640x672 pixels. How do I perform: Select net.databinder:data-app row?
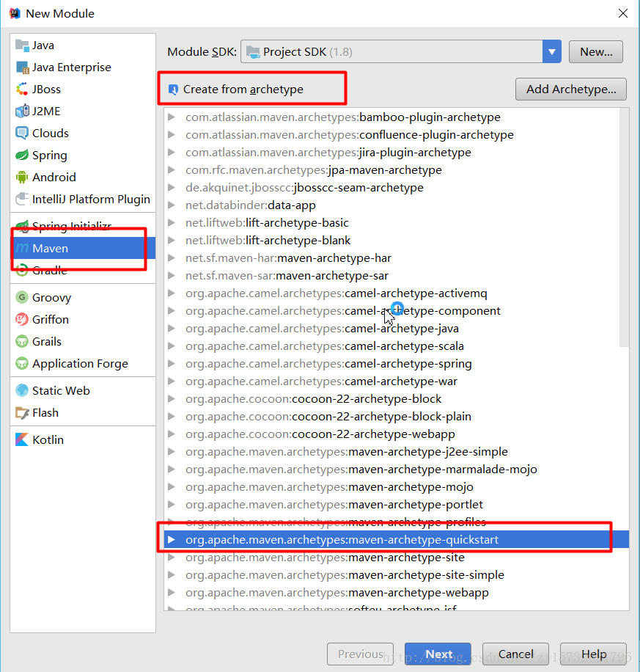coord(391,205)
